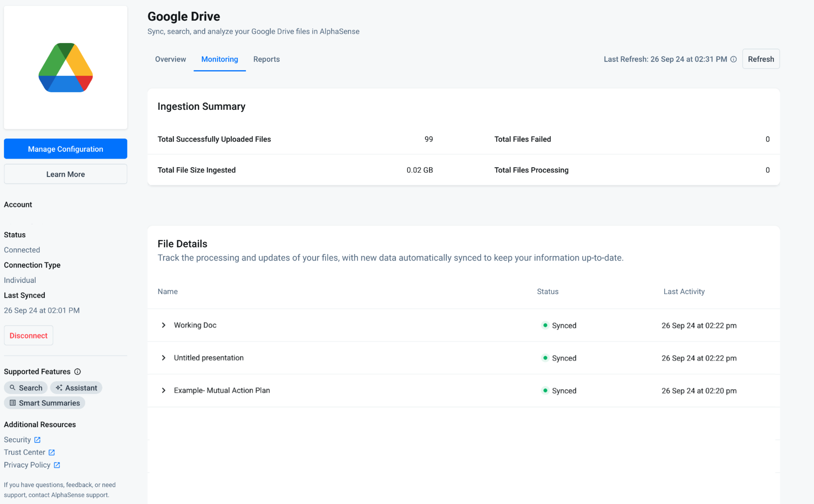The height and width of the screenshot is (504, 814).
Task: Click the 02:20 pm last activity timestamp
Action: click(699, 391)
